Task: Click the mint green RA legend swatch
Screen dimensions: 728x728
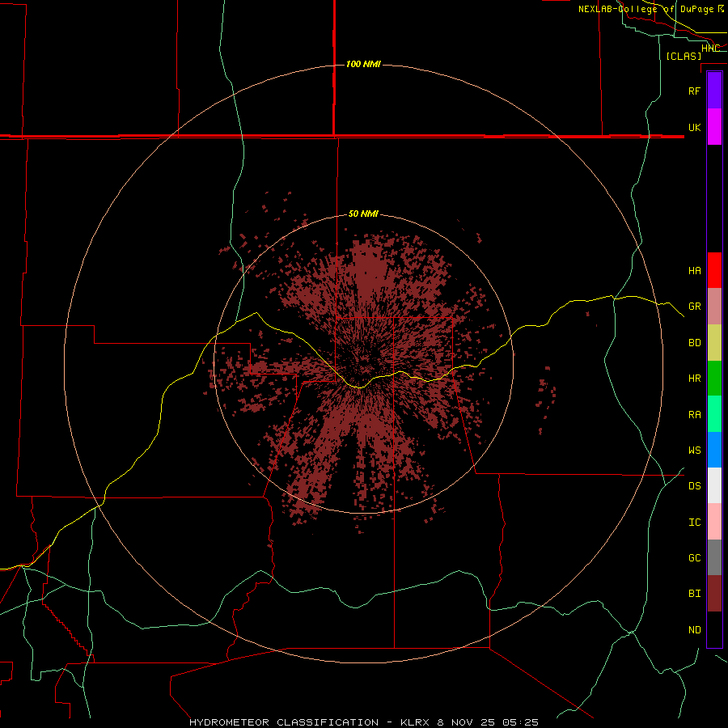Action: point(714,413)
